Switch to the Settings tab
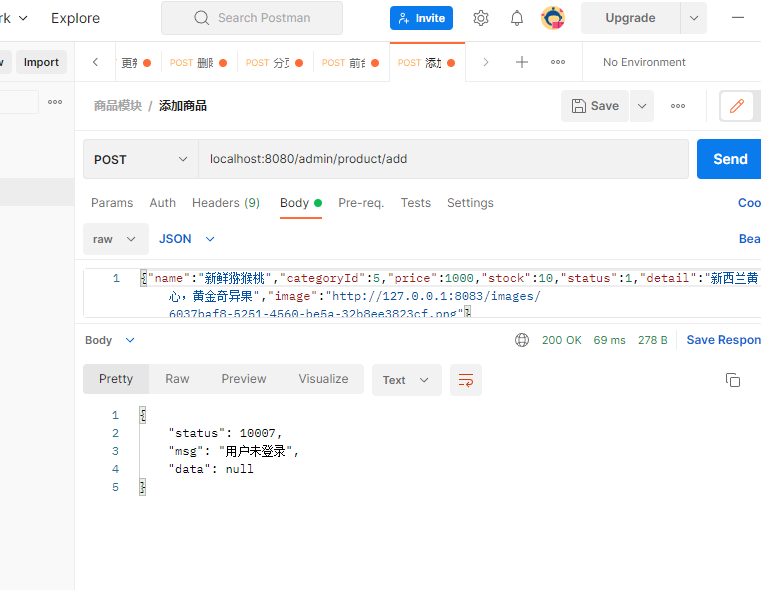Screen dimensions: 761x590 tap(470, 203)
